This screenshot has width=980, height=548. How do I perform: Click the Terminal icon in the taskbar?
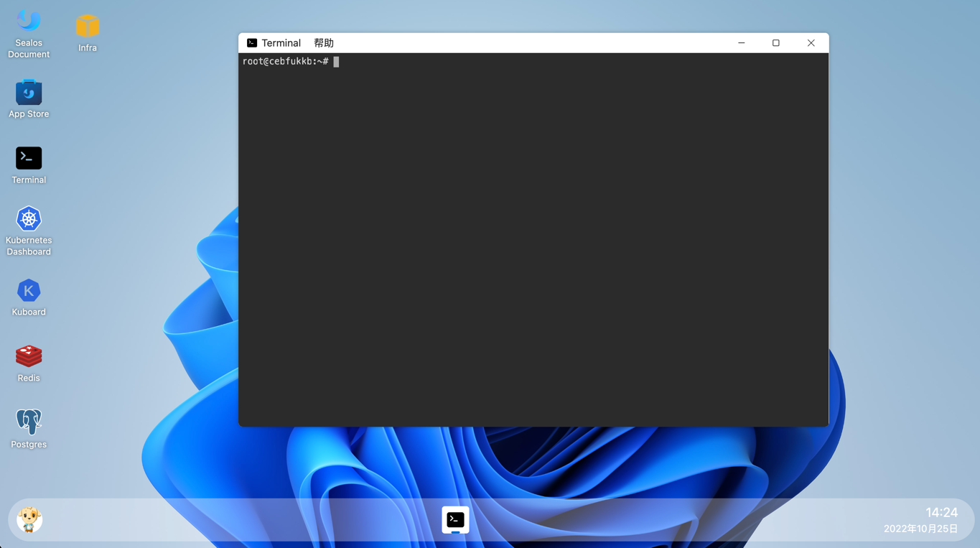455,519
